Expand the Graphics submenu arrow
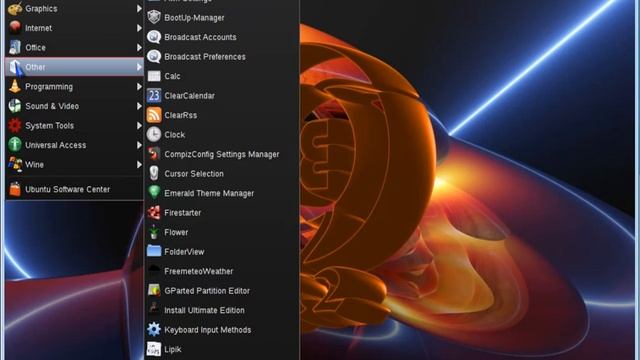 click(139, 9)
